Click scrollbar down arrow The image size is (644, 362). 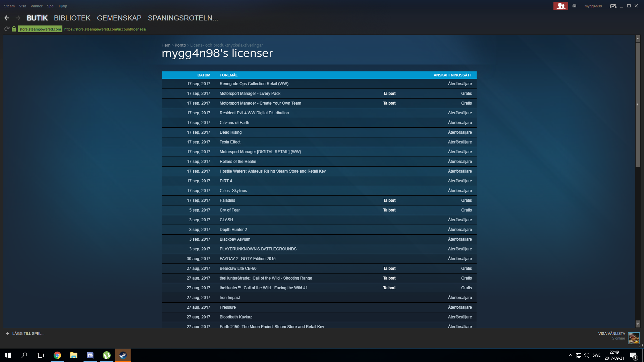point(638,324)
